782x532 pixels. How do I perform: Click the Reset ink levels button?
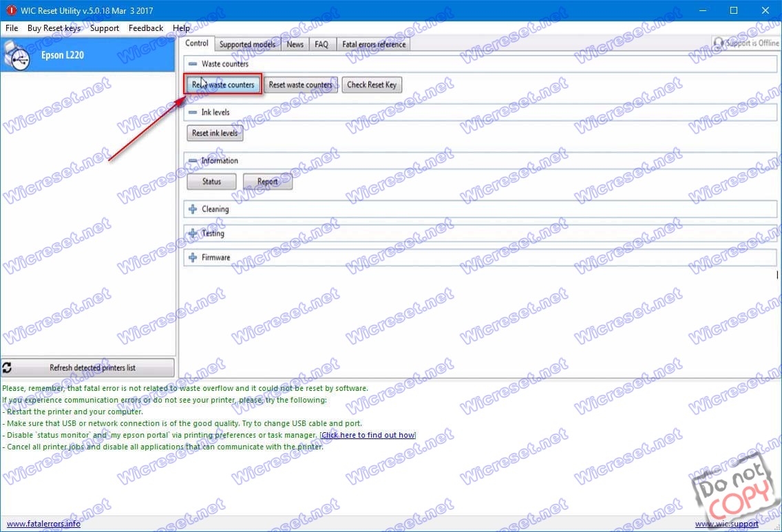[215, 133]
